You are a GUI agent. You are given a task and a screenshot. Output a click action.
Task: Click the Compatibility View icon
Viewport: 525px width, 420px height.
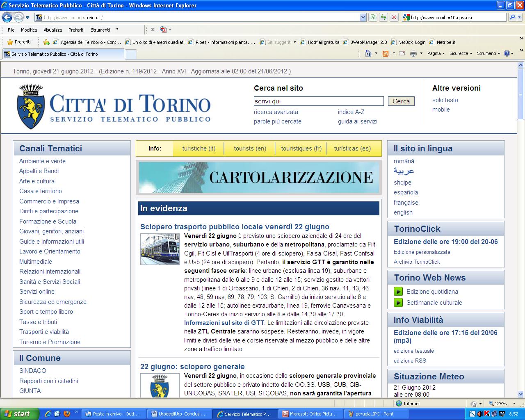[x=373, y=17]
